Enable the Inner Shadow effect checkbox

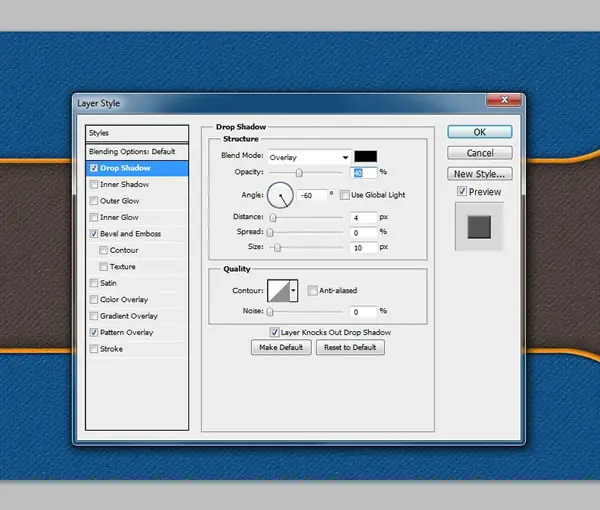94,184
